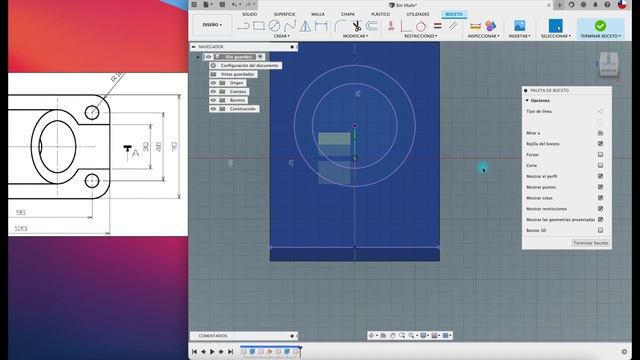640x360 pixels.
Task: Open the Help question mark icon
Action: click(x=607, y=4)
